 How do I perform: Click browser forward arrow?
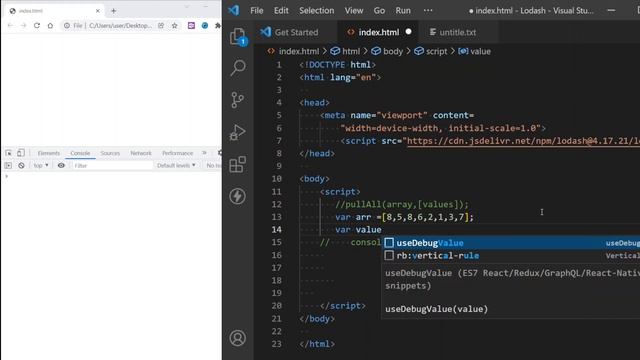coord(23,25)
